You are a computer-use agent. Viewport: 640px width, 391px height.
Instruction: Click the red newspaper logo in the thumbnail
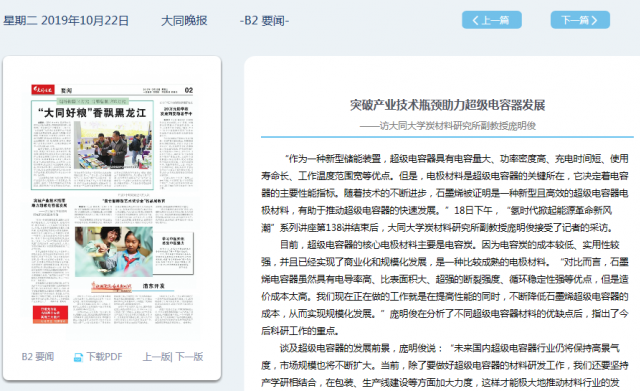click(43, 90)
